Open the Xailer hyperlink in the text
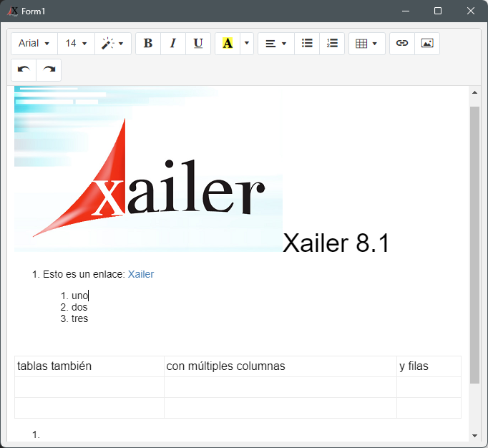This screenshot has width=488, height=448. pyautogui.click(x=141, y=274)
